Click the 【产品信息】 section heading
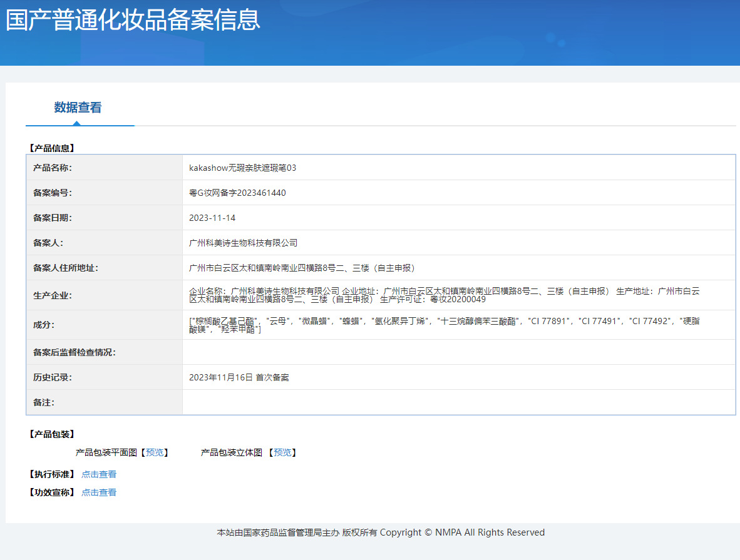This screenshot has height=560, width=740. 51,148
